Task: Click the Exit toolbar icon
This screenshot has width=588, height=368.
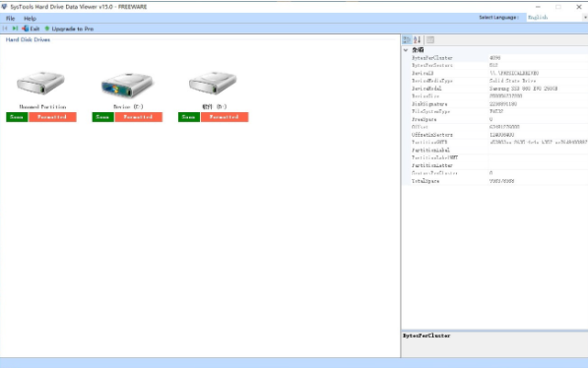Action: coord(31,29)
